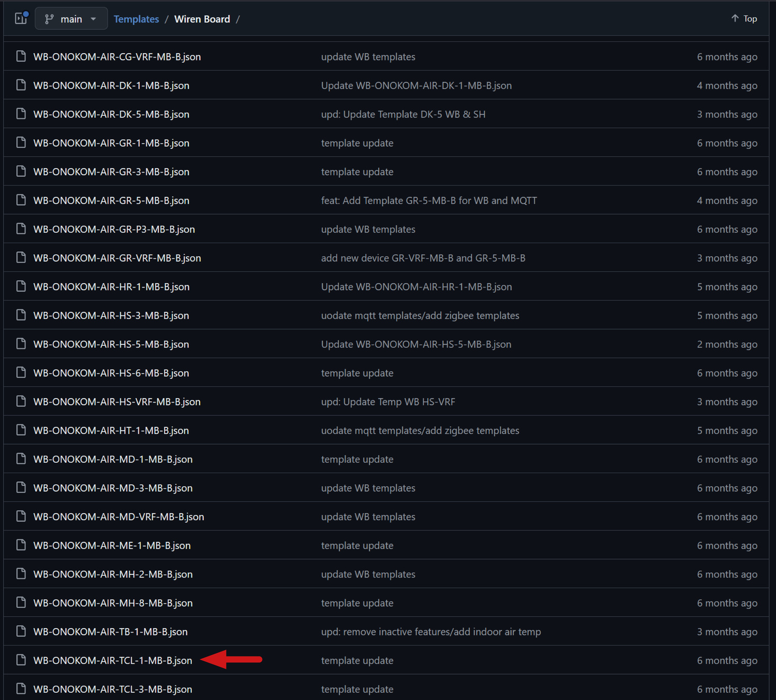The width and height of the screenshot is (776, 700).
Task: Go to the Templates breadcrumb folder
Action: pos(136,19)
